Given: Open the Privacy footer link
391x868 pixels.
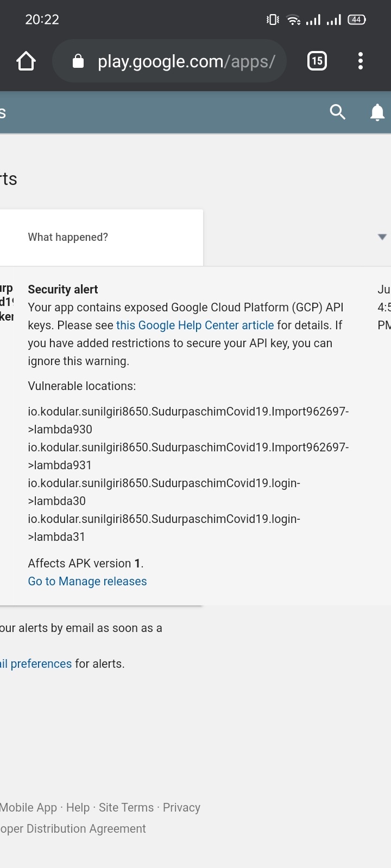Looking at the screenshot, I should pos(181,808).
